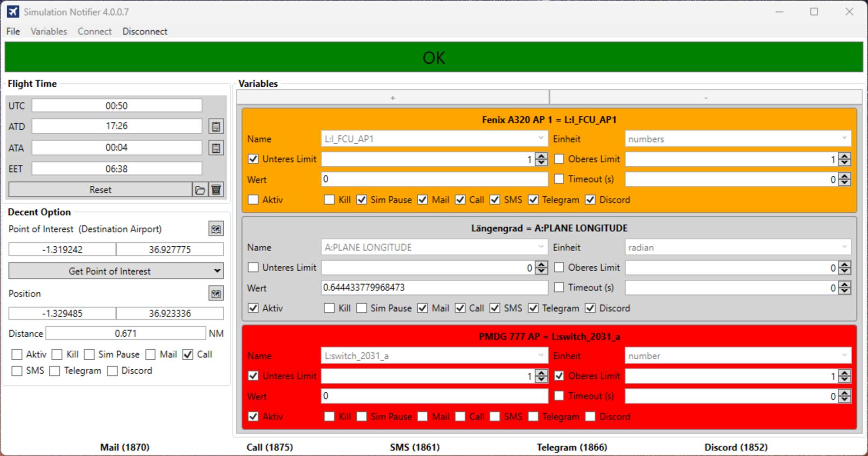This screenshot has width=868, height=456.
Task: Click the clipboard icon beside ATD field
Action: click(x=216, y=127)
